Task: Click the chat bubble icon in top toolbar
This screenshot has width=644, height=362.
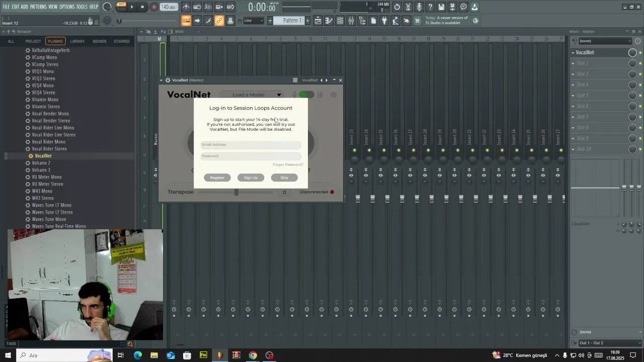Action: click(x=463, y=7)
